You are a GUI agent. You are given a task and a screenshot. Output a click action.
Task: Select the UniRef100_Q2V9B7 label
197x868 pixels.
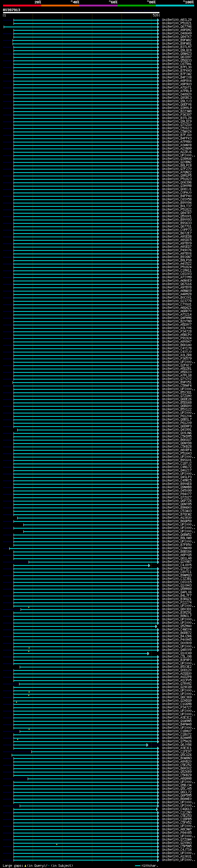coord(177,562)
